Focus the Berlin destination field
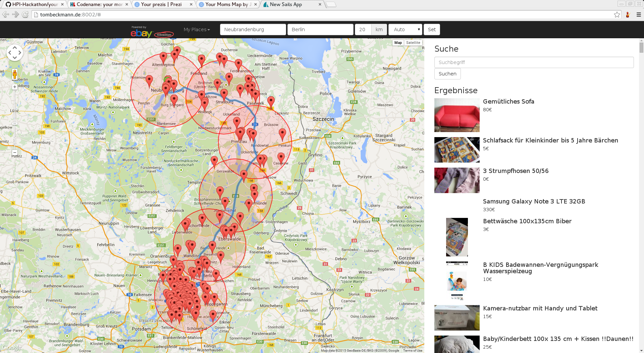 pos(320,30)
